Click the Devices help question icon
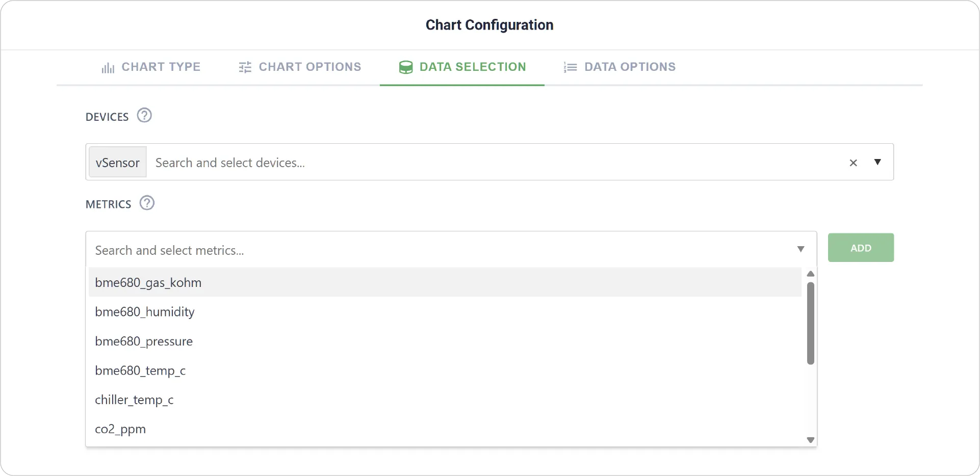This screenshot has width=980, height=476. pyautogui.click(x=144, y=116)
